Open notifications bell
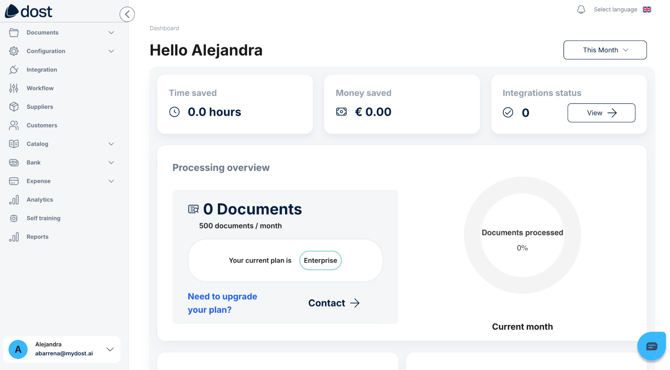This screenshot has height=370, width=670. pyautogui.click(x=581, y=9)
